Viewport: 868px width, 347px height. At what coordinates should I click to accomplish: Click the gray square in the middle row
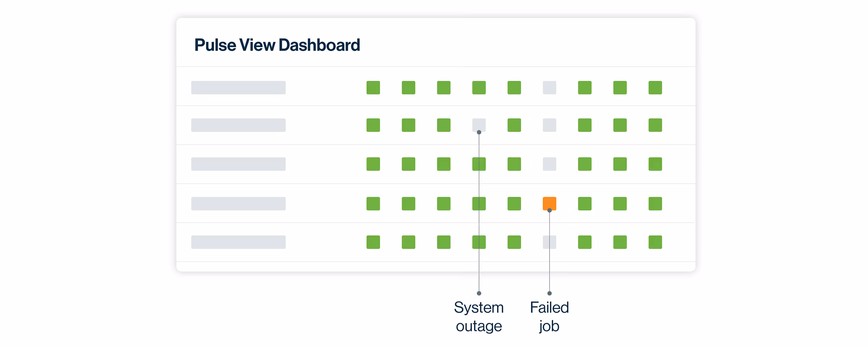click(x=549, y=164)
